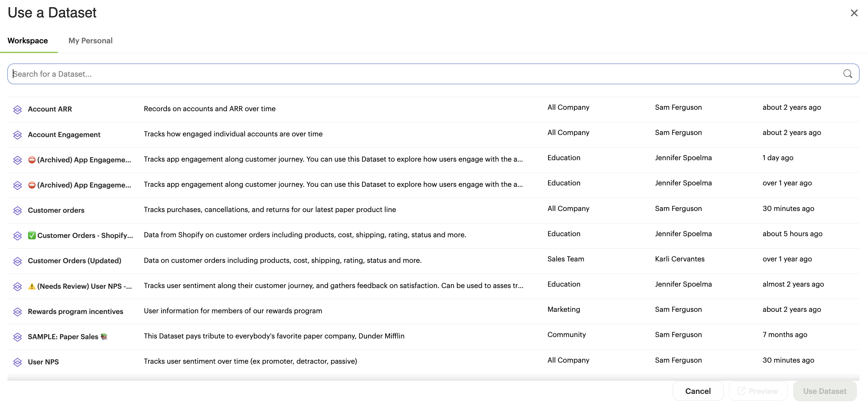Image resolution: width=868 pixels, height=412 pixels.
Task: Click the dataset icon beside Rewards program incentives
Action: tap(17, 311)
